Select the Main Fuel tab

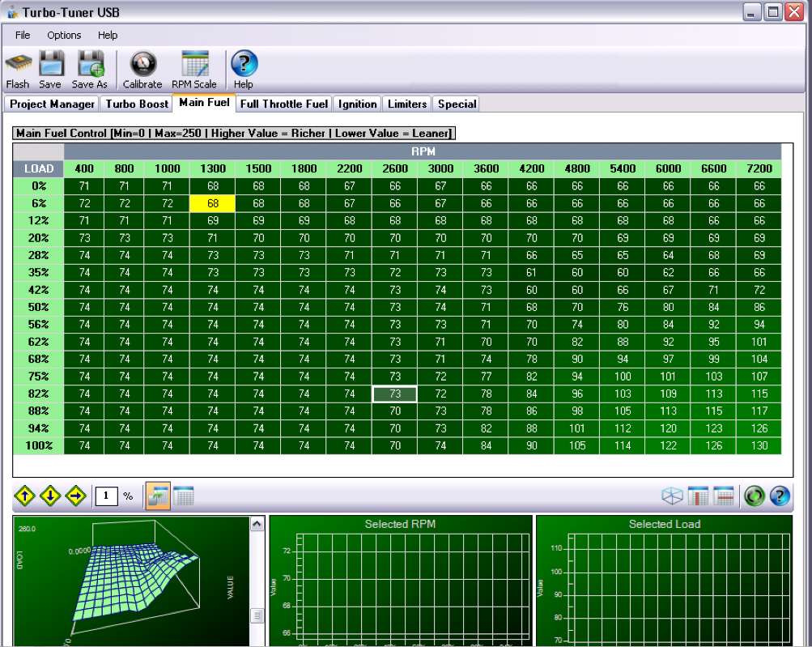click(x=204, y=102)
